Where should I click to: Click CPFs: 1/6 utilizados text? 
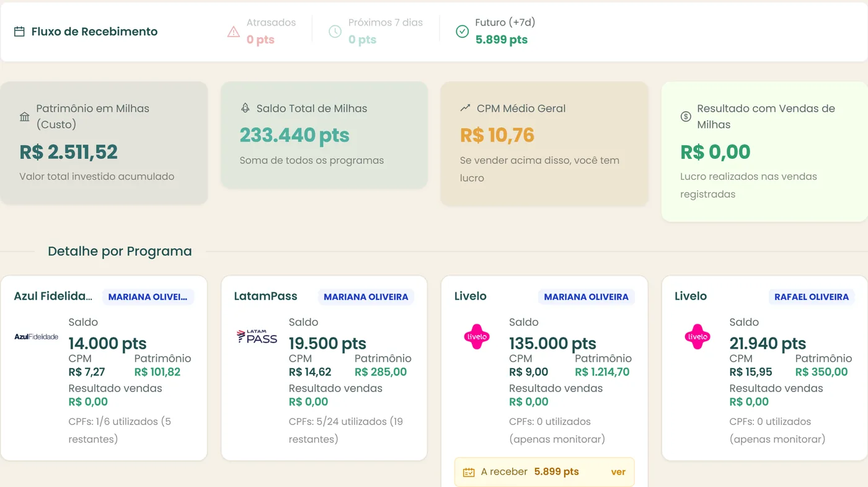click(120, 430)
